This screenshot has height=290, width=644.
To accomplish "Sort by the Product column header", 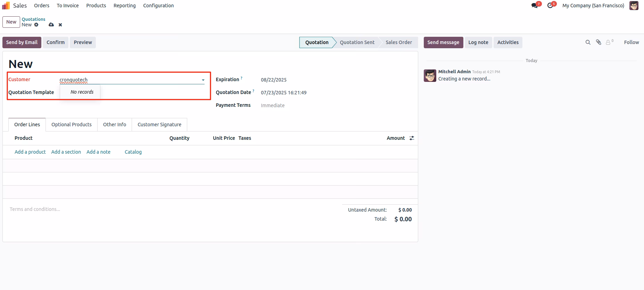I will pyautogui.click(x=24, y=138).
